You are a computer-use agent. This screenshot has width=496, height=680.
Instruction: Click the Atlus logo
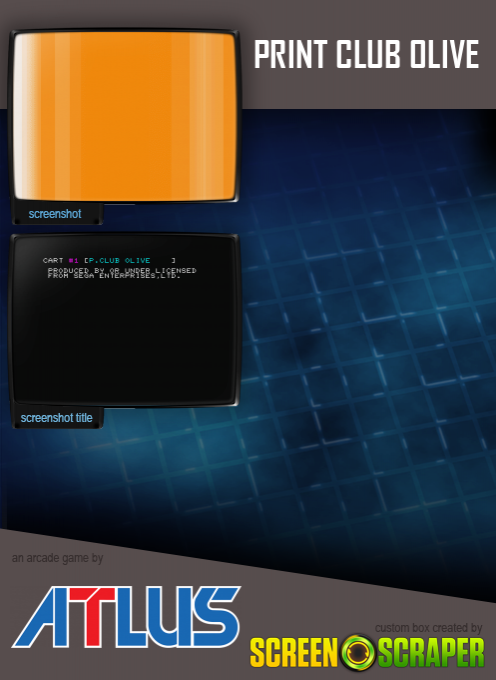tap(126, 616)
